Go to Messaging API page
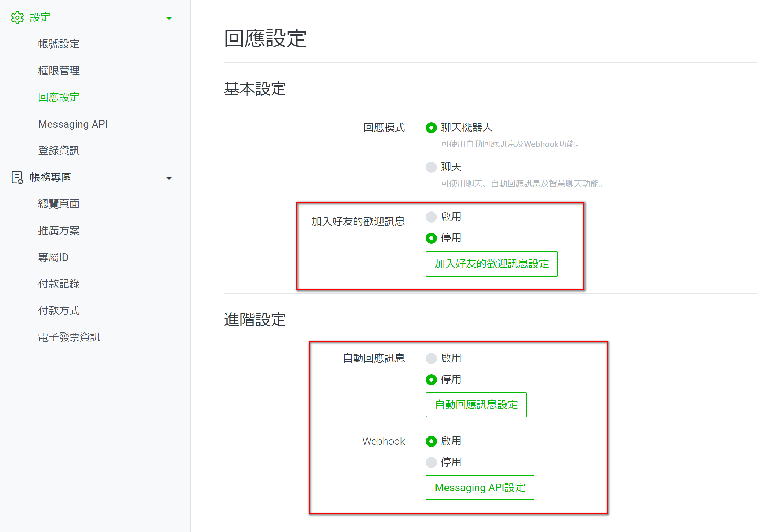Screen dimensions: 757x532 click(x=73, y=124)
